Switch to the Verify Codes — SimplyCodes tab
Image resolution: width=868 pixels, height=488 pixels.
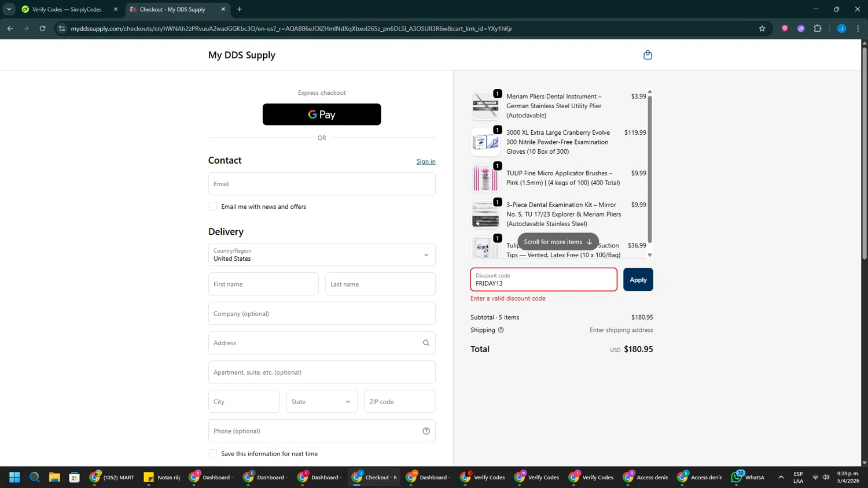click(x=68, y=9)
